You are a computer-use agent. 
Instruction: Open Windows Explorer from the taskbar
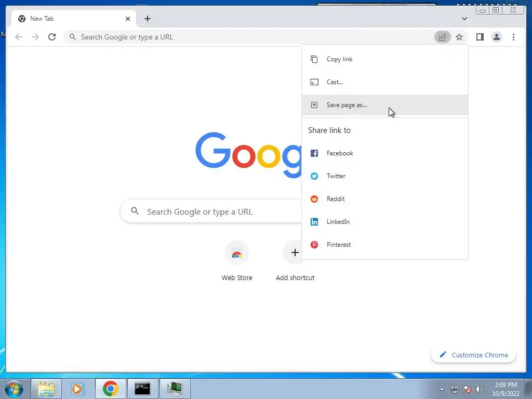click(x=46, y=389)
